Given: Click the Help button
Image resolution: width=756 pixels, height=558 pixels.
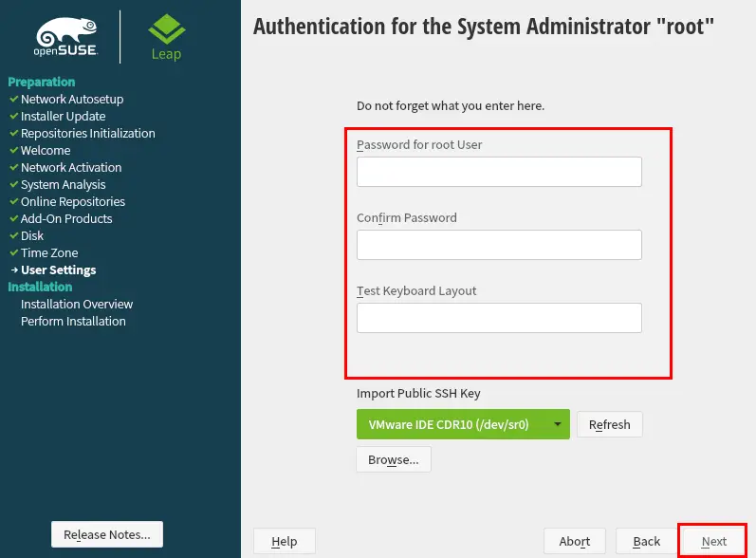Looking at the screenshot, I should pos(285,541).
